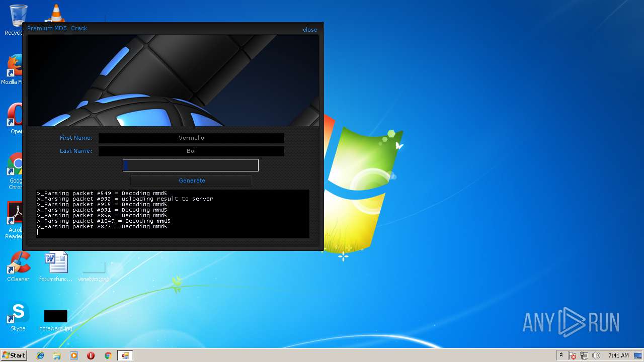The height and width of the screenshot is (362, 644).
Task: Click the progress bar above Generate
Action: pos(191,165)
